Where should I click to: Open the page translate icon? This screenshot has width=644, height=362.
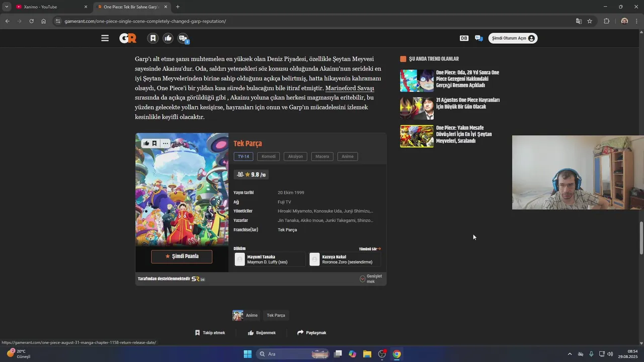(x=579, y=21)
